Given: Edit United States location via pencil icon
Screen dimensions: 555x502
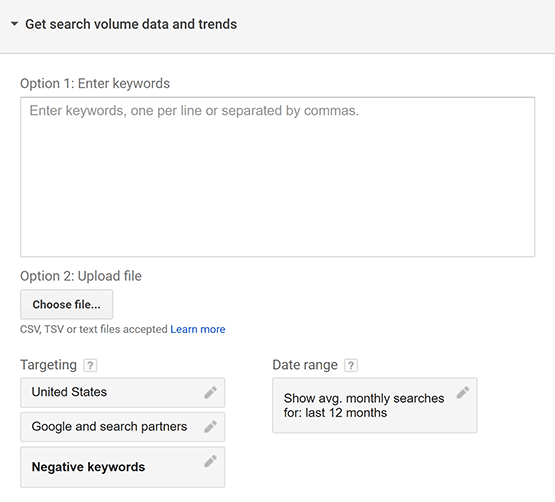Looking at the screenshot, I should [210, 392].
